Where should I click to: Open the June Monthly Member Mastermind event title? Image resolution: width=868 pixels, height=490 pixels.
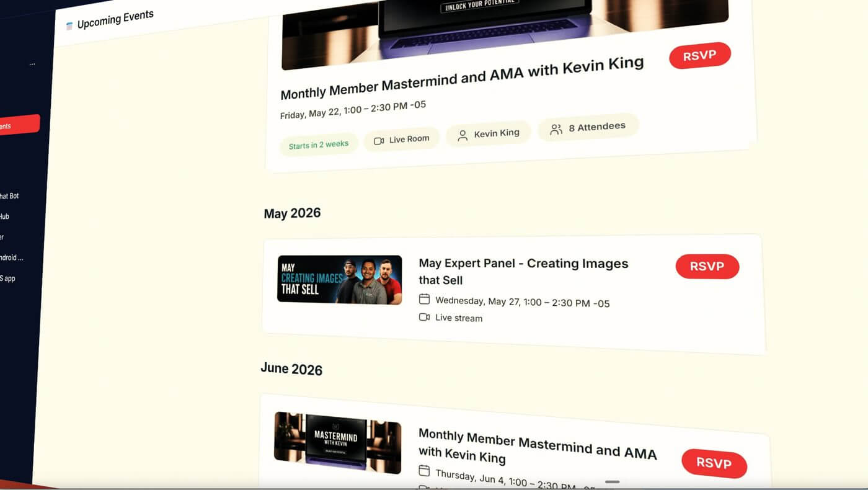(538, 446)
